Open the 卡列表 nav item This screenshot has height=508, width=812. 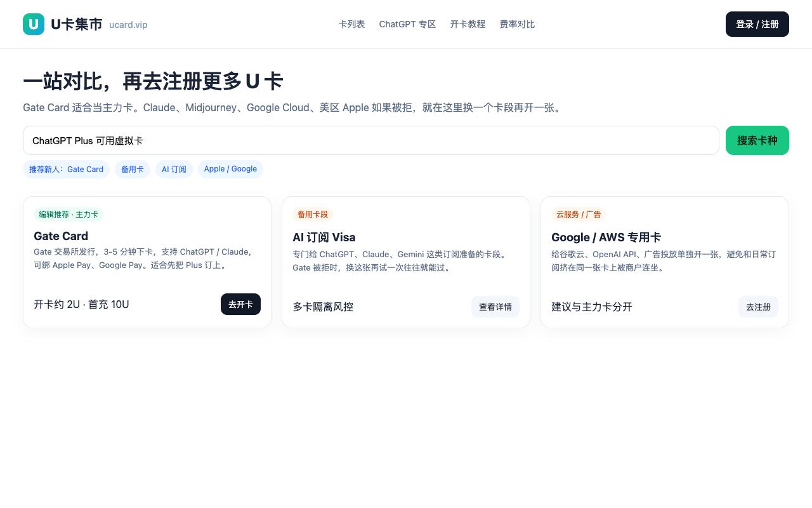[x=352, y=24]
